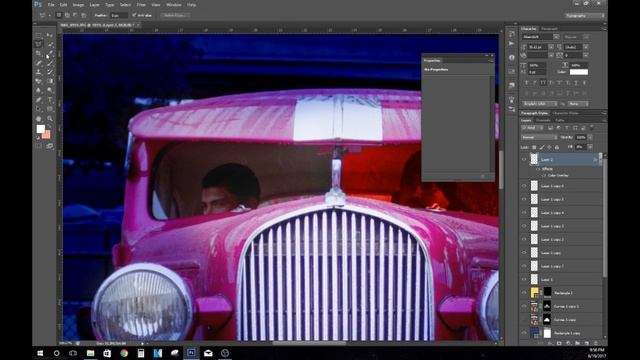
Task: Open the text anti-aliasing method dropdown
Action: pos(578,104)
